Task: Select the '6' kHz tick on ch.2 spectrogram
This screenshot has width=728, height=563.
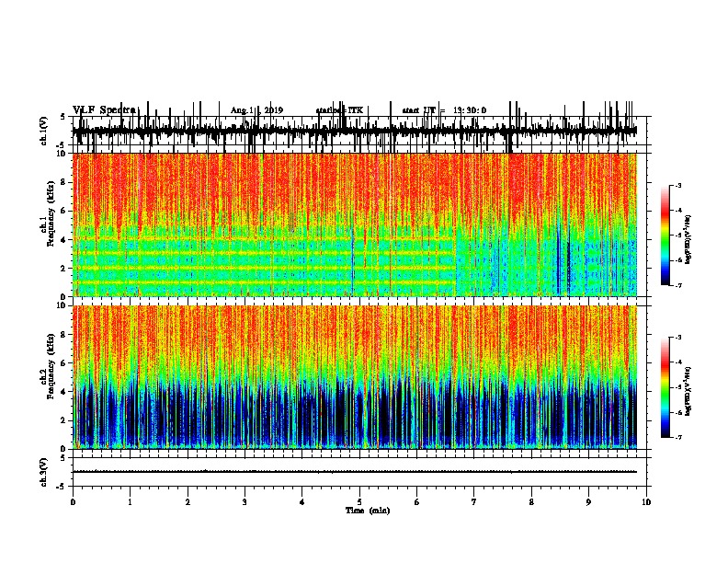Action: (x=63, y=363)
